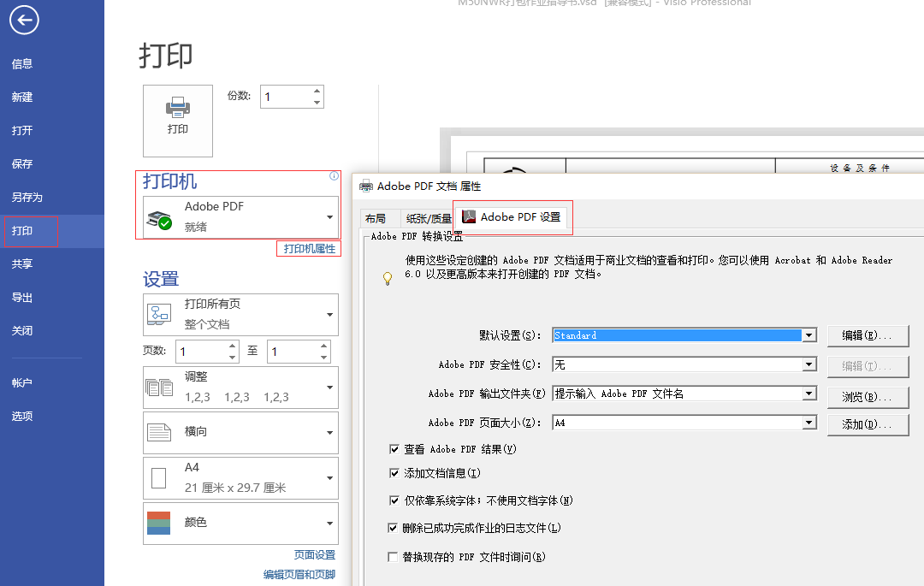The height and width of the screenshot is (586, 924).
Task: Select 保存 in the sidebar
Action: coord(22,163)
